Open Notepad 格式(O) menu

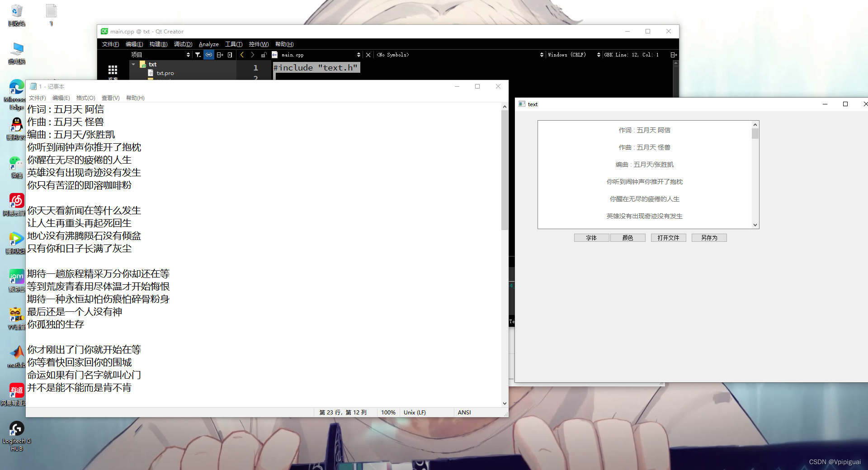point(86,98)
